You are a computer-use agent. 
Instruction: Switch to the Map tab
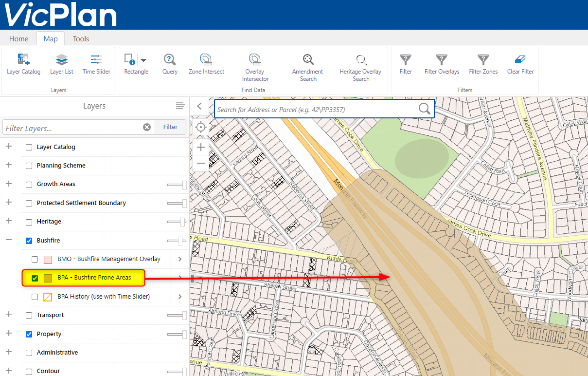click(50, 39)
